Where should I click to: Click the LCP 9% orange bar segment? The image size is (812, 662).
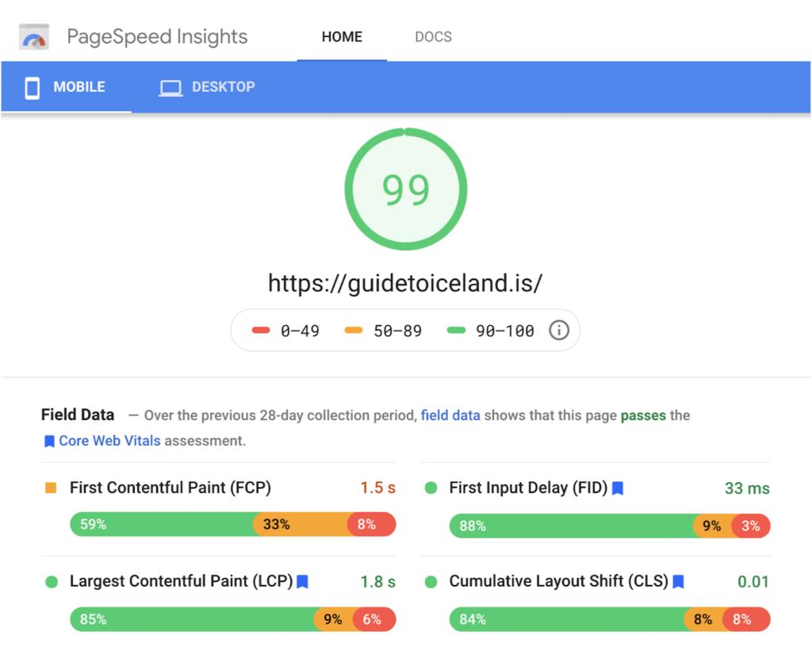click(334, 619)
